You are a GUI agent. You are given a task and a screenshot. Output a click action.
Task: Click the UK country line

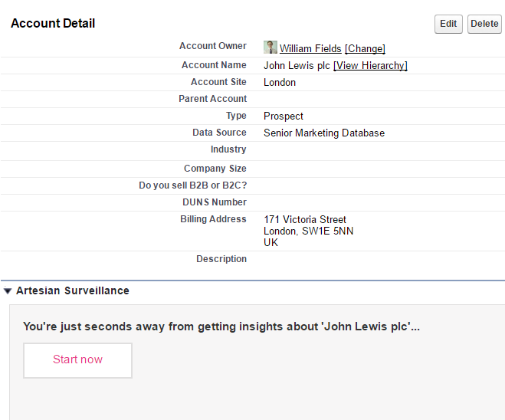tap(271, 242)
